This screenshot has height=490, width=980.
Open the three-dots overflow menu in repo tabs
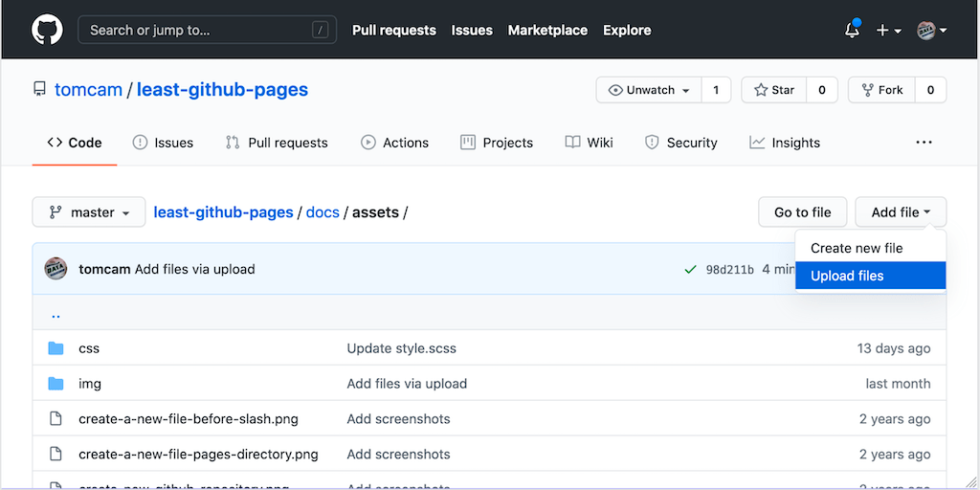pyautogui.click(x=924, y=143)
